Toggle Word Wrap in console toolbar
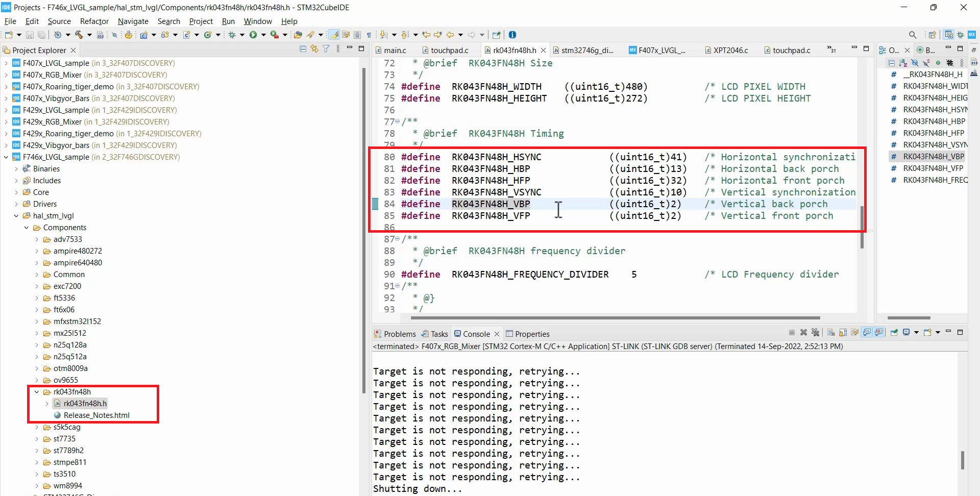Screen dimensions: 980x496 (854, 332)
